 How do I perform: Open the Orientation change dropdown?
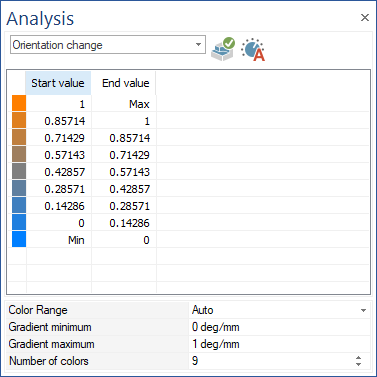pos(108,45)
